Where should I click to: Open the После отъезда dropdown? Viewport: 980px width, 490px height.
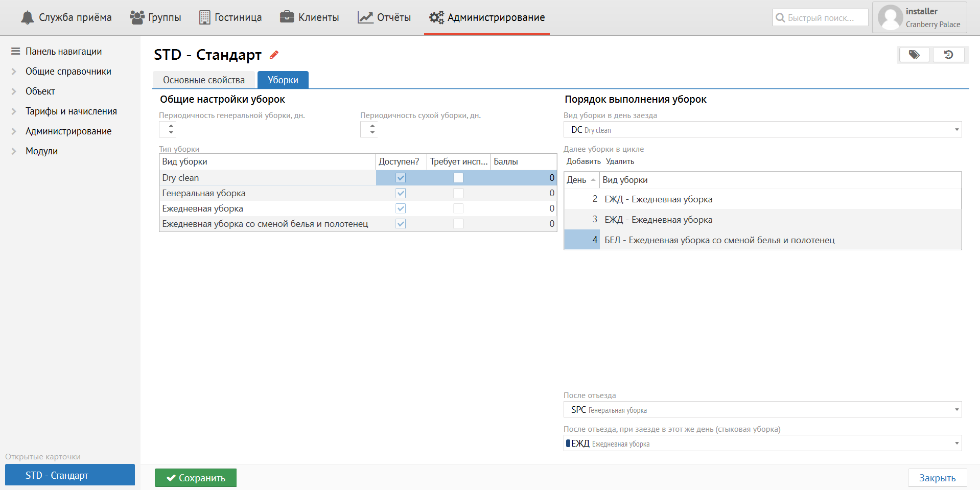coord(762,410)
